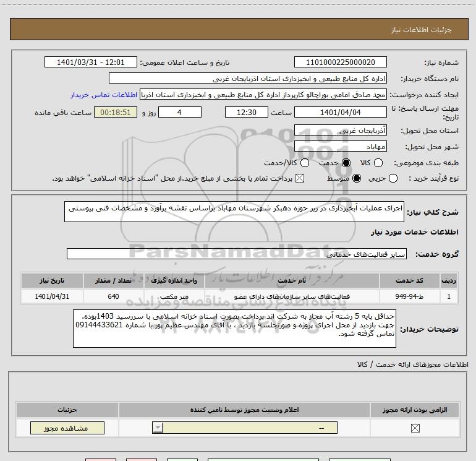Click the announcement date field 1401/03/31 - 12:01

pyautogui.click(x=91, y=62)
